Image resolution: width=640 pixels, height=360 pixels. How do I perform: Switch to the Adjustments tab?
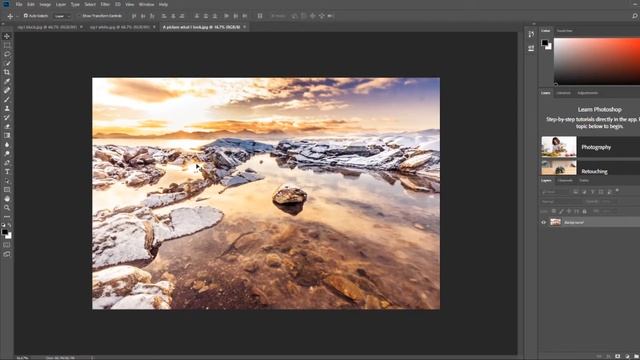click(x=587, y=93)
